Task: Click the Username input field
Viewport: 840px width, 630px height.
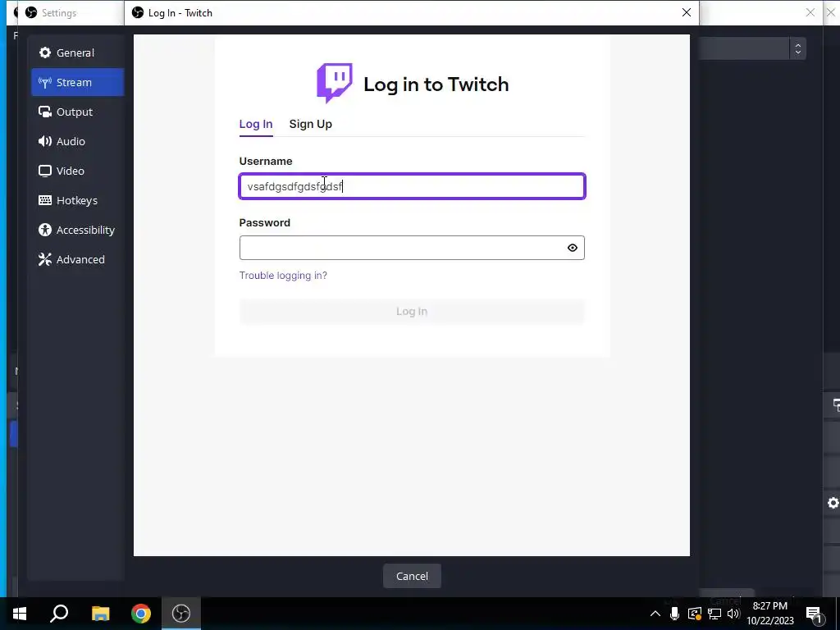Action: tap(412, 186)
